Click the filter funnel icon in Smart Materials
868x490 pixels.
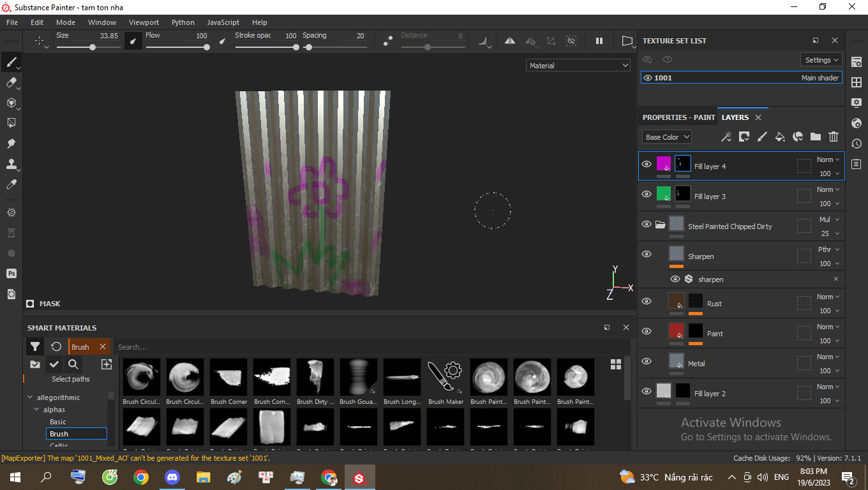pyautogui.click(x=35, y=346)
